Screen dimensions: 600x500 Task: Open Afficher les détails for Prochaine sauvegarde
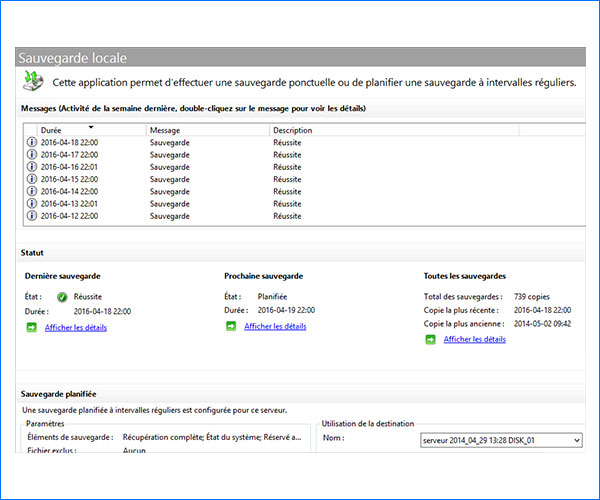point(275,326)
